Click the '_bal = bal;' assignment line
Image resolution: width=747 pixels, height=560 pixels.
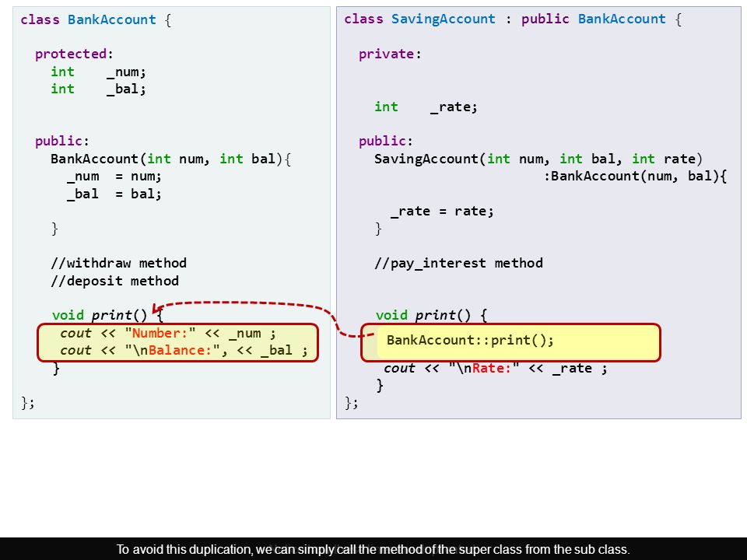[114, 194]
